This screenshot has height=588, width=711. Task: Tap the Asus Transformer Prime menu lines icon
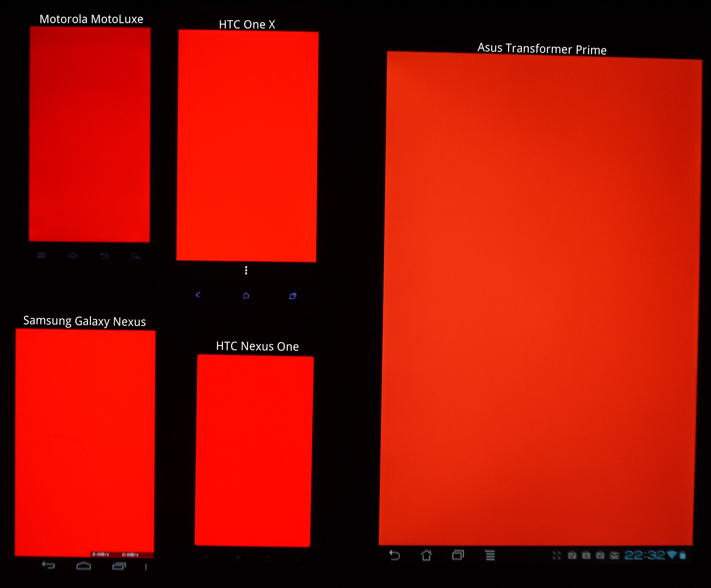pyautogui.click(x=490, y=555)
